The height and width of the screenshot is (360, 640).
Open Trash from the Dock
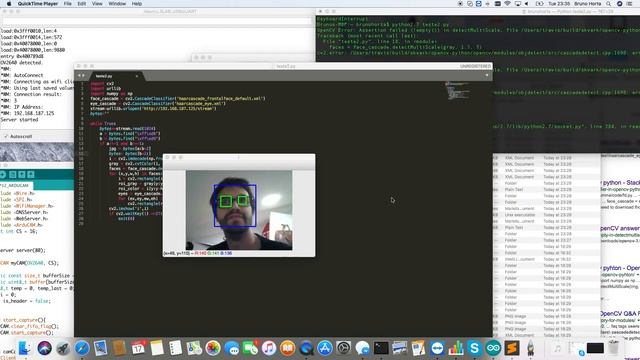[614, 348]
